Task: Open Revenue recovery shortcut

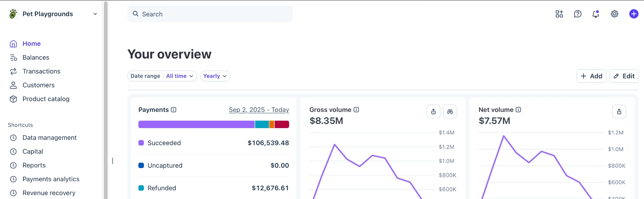Action: (x=49, y=193)
